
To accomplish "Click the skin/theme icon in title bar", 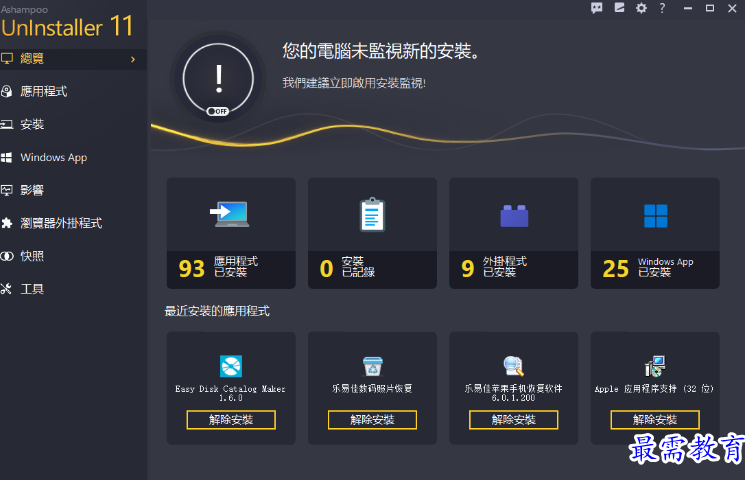I will pos(619,8).
